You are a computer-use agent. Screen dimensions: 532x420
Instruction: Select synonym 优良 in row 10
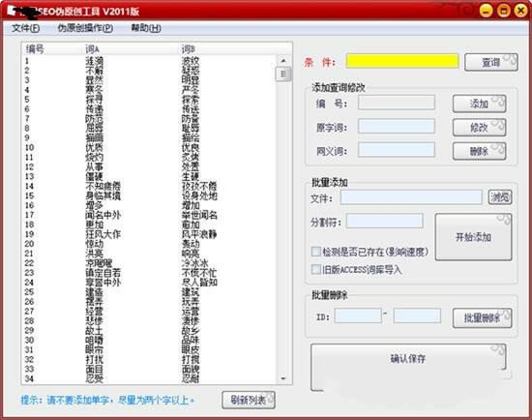(191, 148)
